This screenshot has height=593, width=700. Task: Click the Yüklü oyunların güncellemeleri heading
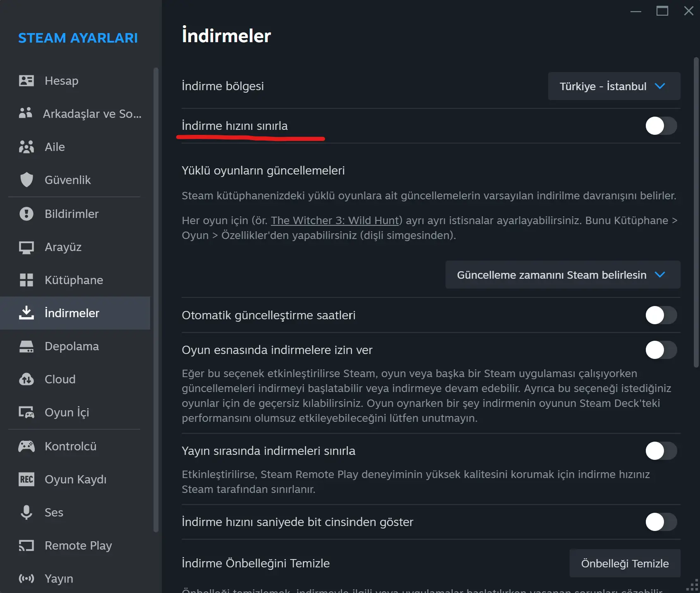[263, 170]
